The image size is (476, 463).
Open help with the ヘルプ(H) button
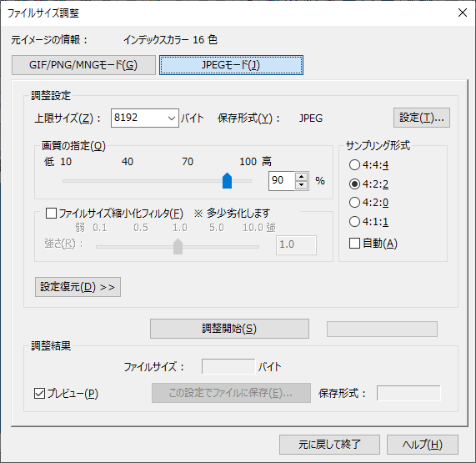click(423, 445)
